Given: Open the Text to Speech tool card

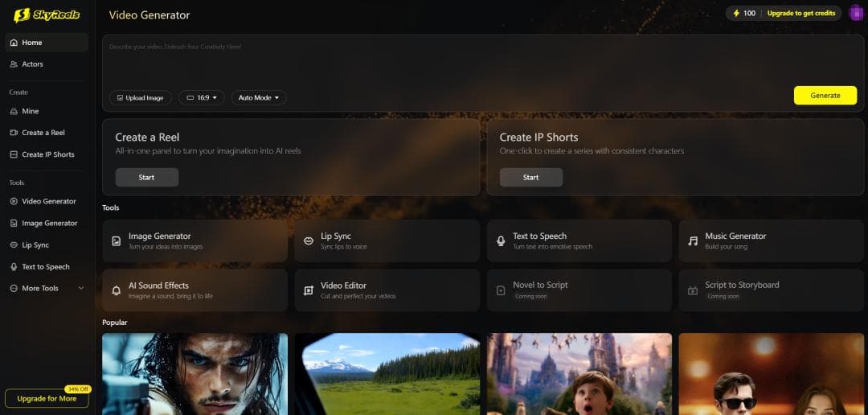Looking at the screenshot, I should 579,241.
